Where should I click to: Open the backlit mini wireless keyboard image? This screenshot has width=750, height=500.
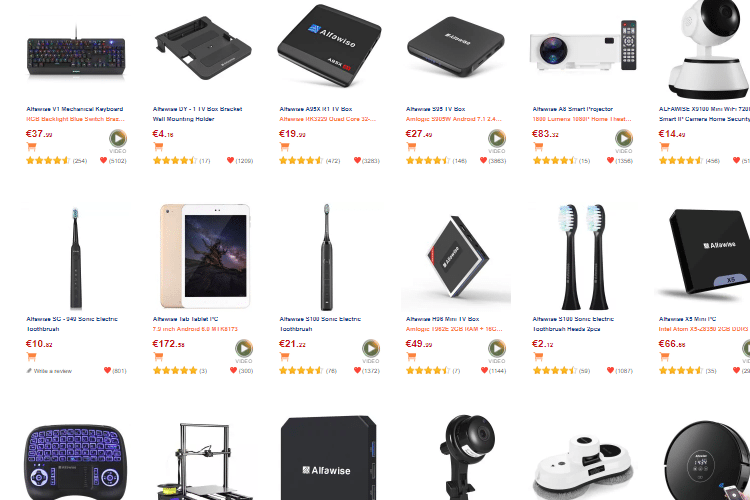(75, 462)
